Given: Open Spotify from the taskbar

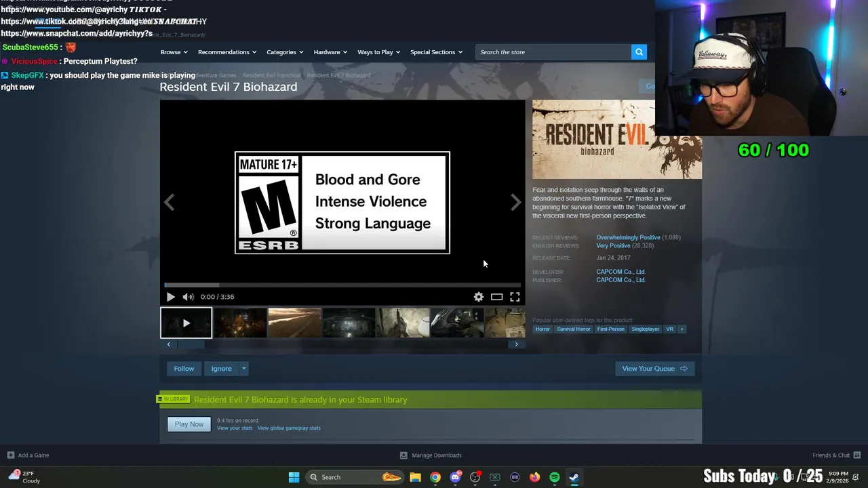Looking at the screenshot, I should click(554, 477).
